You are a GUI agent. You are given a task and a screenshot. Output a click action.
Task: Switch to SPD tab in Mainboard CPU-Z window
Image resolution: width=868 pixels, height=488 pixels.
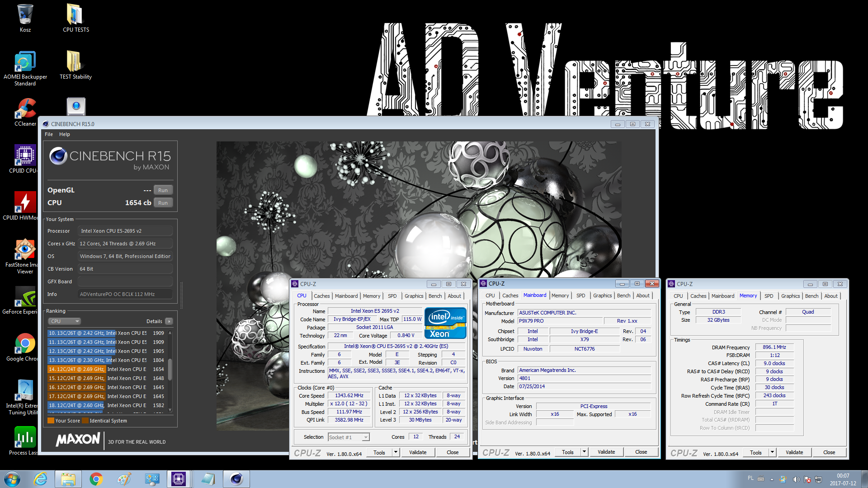(581, 296)
